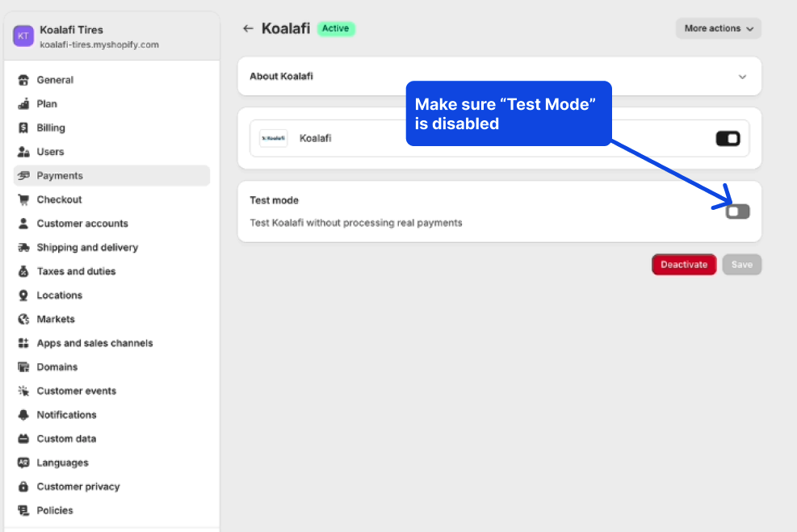Click the Customer events sparkle icon
Screen dimensions: 797x532
pos(23,391)
